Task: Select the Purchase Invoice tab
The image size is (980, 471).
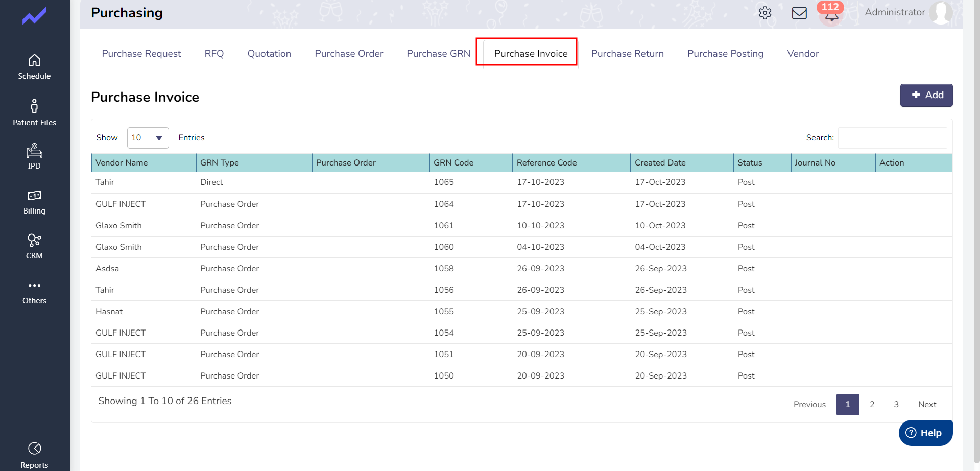Action: tap(531, 54)
